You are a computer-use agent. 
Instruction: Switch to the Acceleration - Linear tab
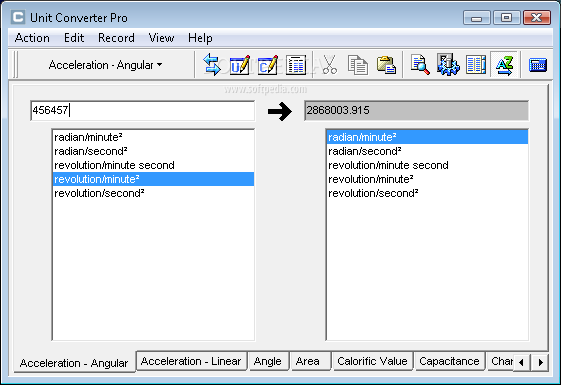tap(191, 361)
